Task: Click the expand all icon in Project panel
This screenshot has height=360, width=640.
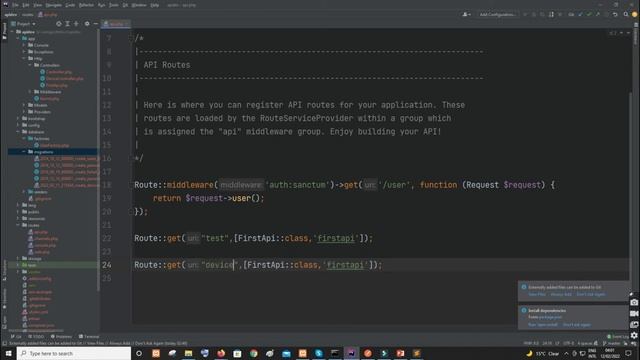Action: (x=67, y=24)
